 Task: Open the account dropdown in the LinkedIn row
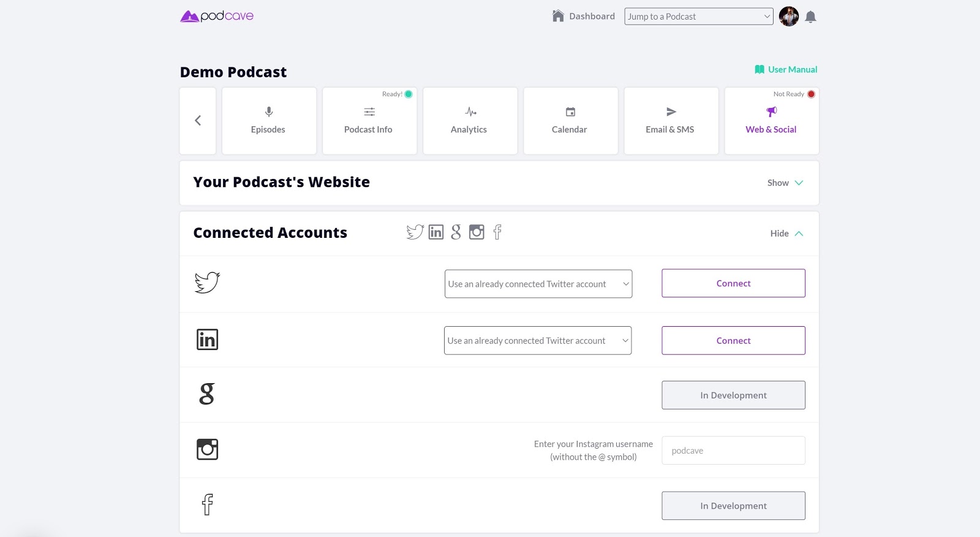(538, 340)
